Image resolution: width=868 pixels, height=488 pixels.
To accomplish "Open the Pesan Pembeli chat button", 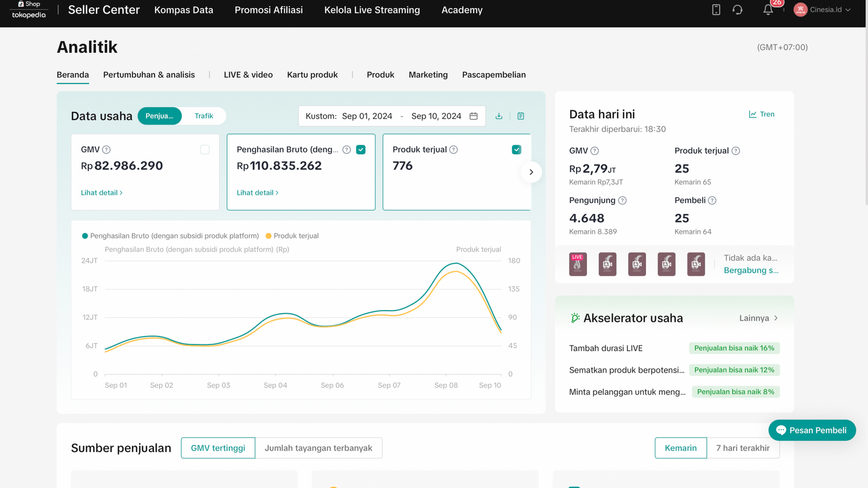I will 812,430.
